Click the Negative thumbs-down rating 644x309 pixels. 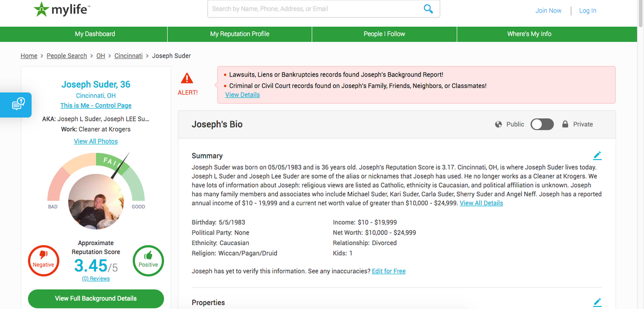(x=44, y=261)
